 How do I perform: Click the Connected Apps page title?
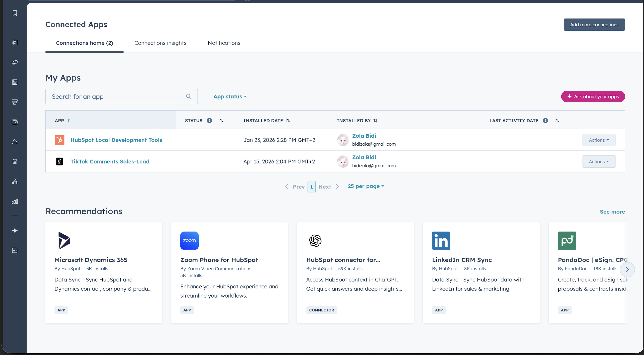[76, 25]
